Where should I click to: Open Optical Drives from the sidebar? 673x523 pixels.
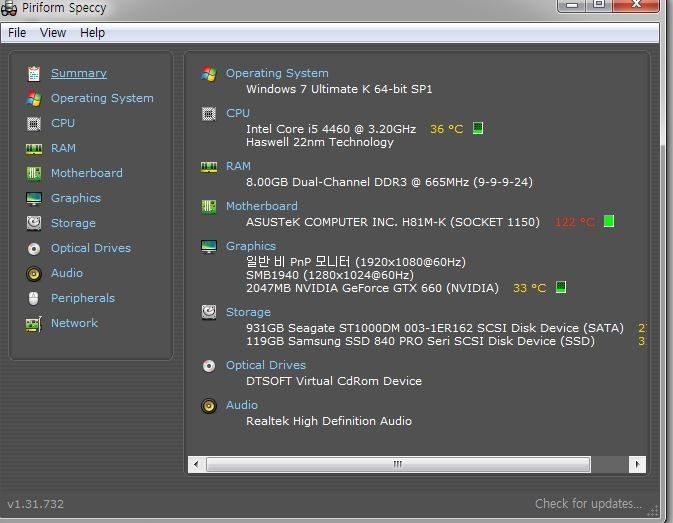pos(91,248)
